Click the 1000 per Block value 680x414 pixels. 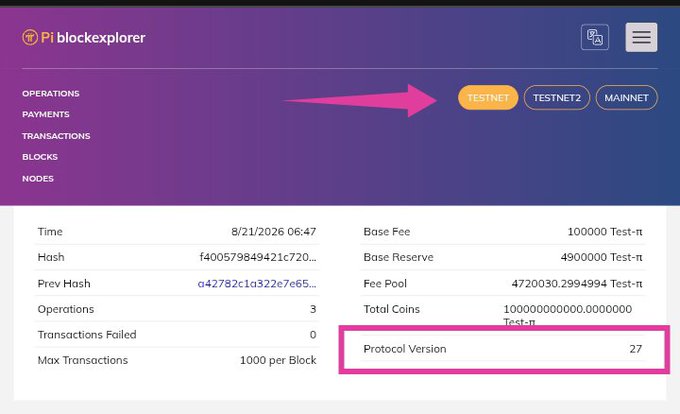(278, 360)
